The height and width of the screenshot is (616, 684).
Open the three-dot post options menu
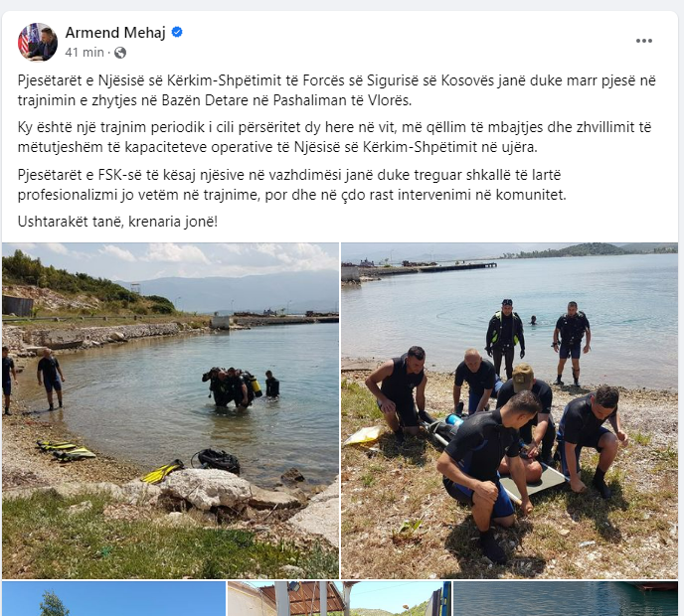pos(644,41)
